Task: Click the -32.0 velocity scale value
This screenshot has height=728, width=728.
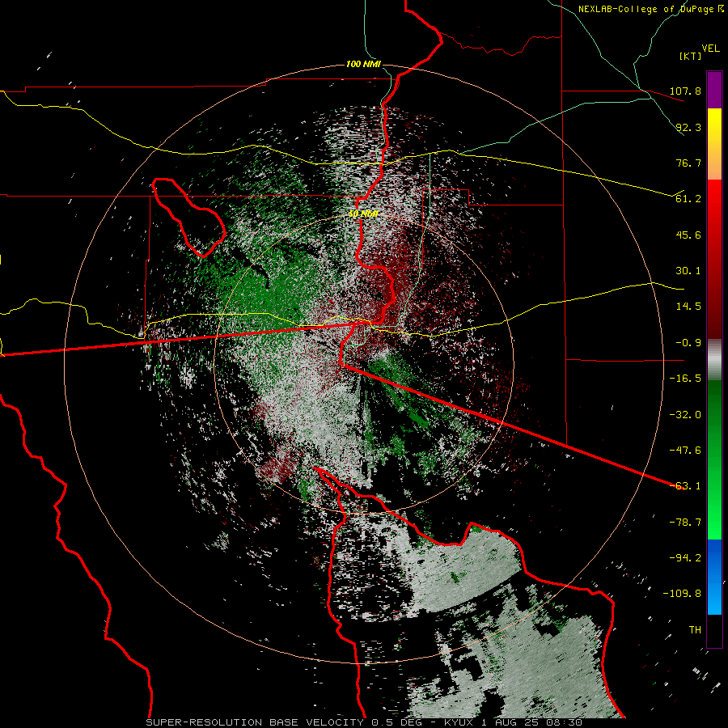Action: 685,415
